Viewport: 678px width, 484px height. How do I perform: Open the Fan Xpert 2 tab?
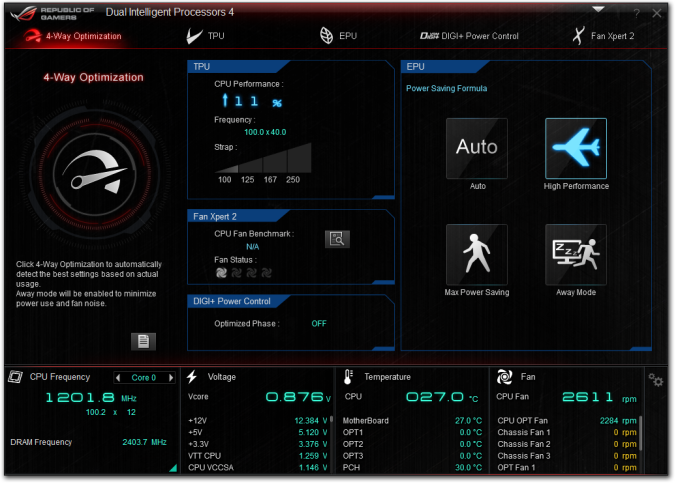pyautogui.click(x=603, y=36)
